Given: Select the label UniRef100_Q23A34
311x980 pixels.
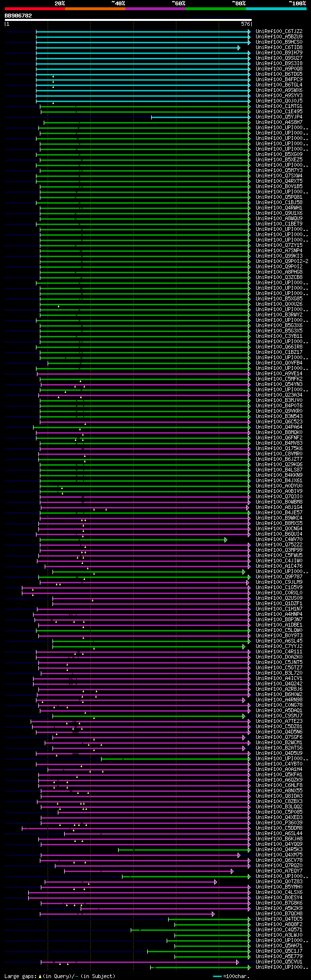Looking at the screenshot, I should [279, 395].
